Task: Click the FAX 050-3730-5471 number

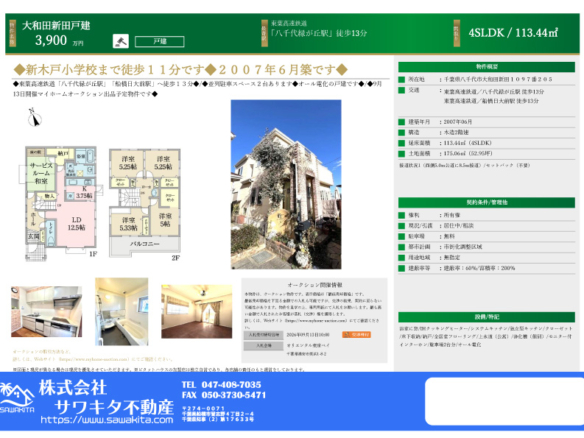Action: pos(224,395)
